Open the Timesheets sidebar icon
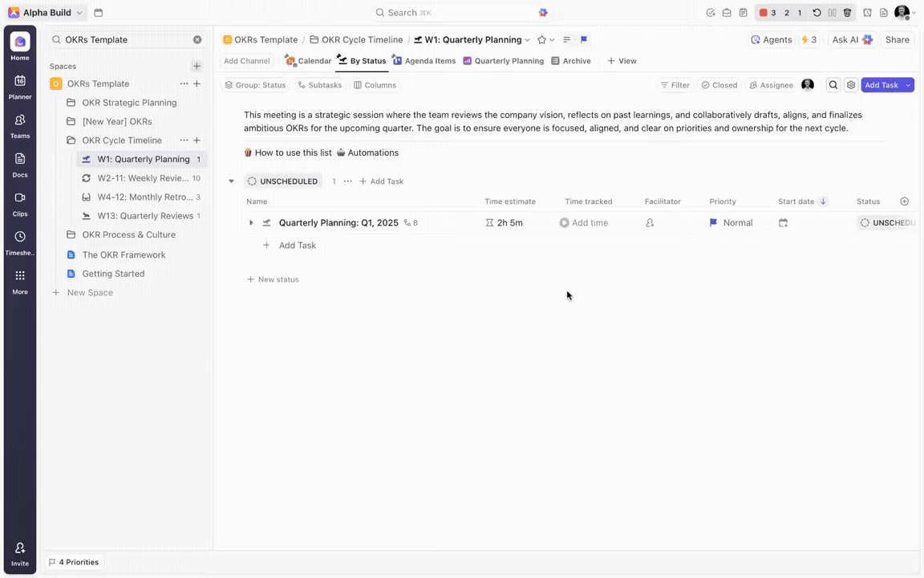The height and width of the screenshot is (578, 924). tap(20, 242)
